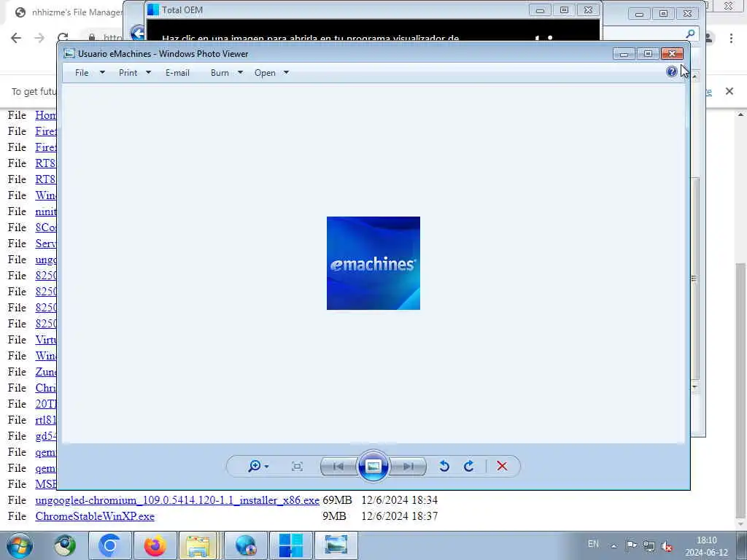Click the browser page vertical scrollbar
The image size is (747, 560).
click(x=740, y=389)
